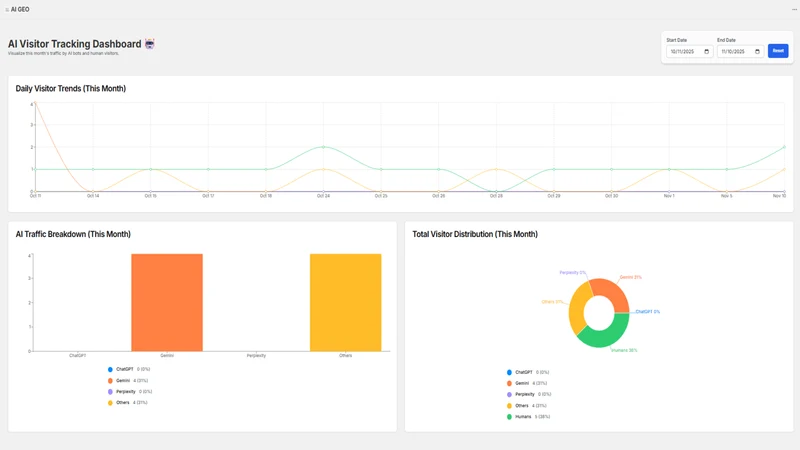Click the green Humans dot in the Distribution legend

tap(509, 417)
